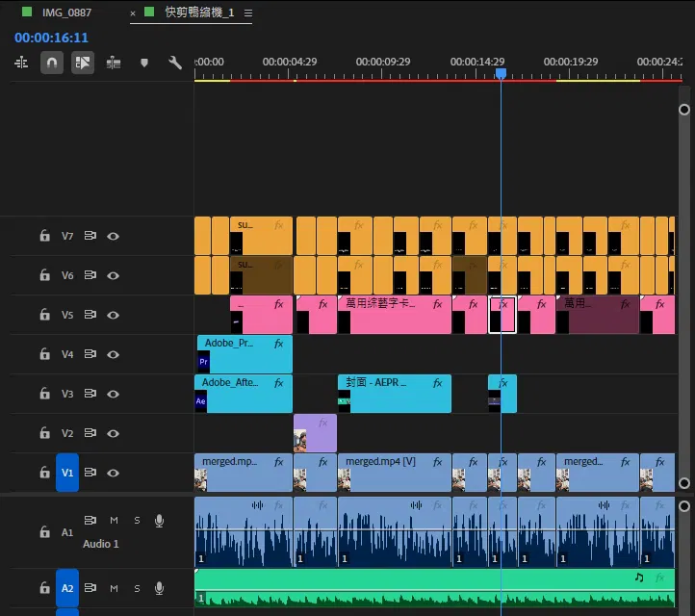Hide track V1 output eye
This screenshot has height=616, width=695.
[x=113, y=473]
